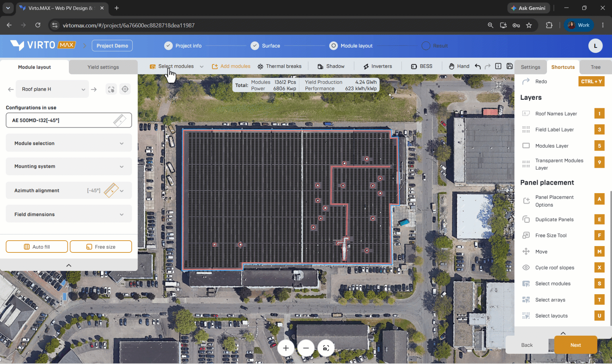Open the BESS tool
The height and width of the screenshot is (364, 612).
422,66
